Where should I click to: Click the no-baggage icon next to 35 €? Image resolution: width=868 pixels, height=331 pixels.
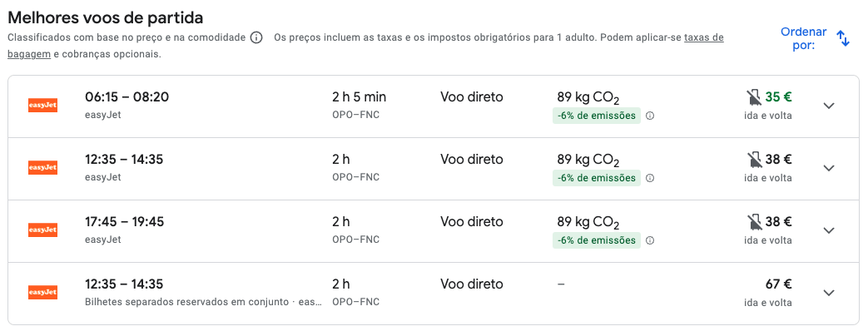tap(753, 98)
